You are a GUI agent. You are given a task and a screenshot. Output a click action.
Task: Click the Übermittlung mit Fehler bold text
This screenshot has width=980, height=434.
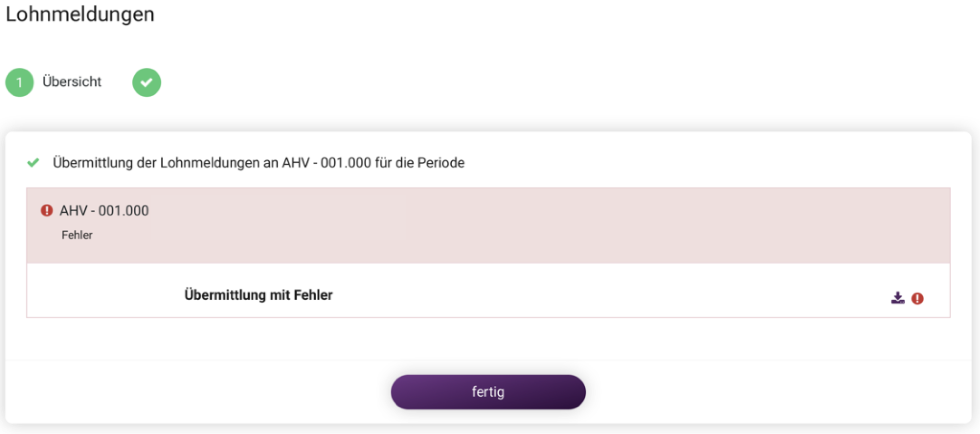(258, 295)
